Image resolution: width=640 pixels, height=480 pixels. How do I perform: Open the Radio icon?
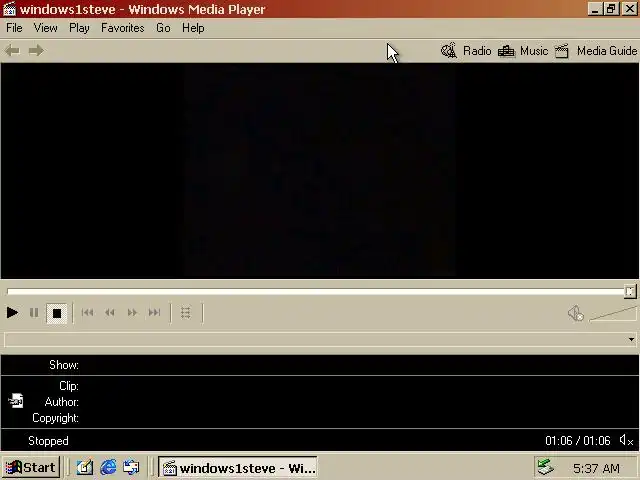coord(449,51)
